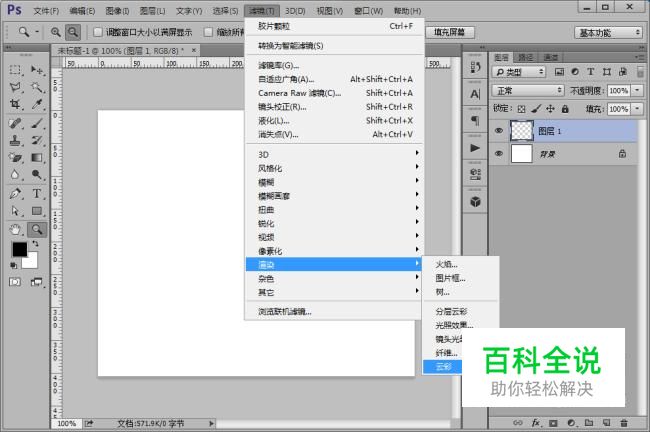
Task: Select the Blur tool
Action: point(15,175)
